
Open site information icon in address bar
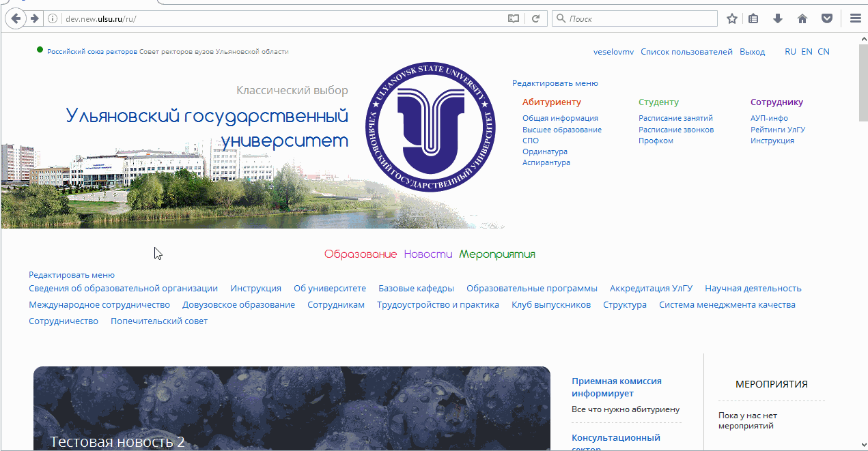click(53, 18)
